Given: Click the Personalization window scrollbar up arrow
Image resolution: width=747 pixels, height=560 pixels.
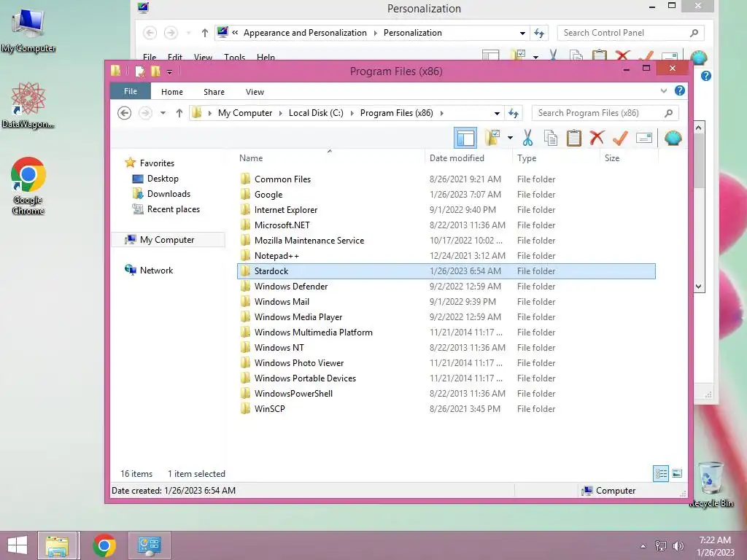Looking at the screenshot, I should point(698,128).
